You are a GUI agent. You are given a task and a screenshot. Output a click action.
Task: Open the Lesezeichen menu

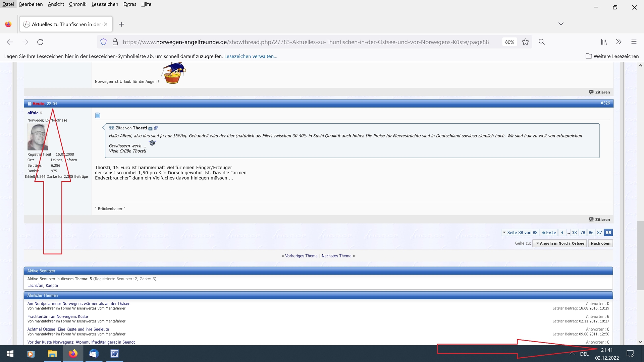[105, 4]
